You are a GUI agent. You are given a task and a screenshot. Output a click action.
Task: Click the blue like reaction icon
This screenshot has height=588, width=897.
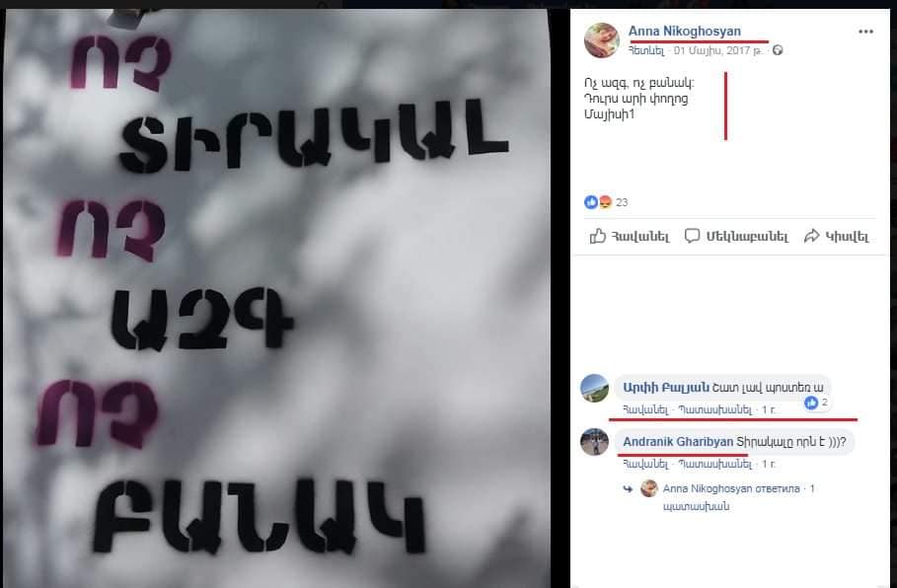591,202
